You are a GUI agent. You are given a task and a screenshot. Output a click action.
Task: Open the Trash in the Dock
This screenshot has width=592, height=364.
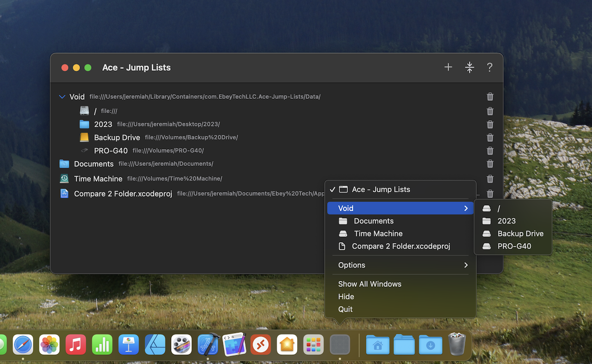tap(457, 345)
